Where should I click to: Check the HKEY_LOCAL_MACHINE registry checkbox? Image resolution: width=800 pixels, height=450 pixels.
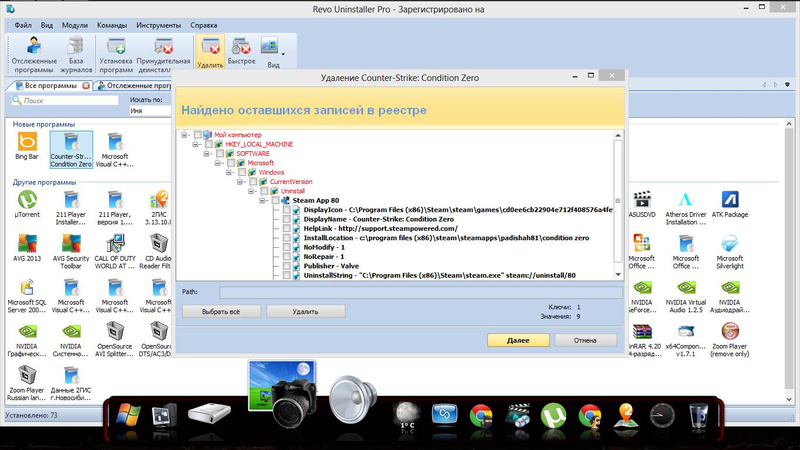[x=209, y=144]
